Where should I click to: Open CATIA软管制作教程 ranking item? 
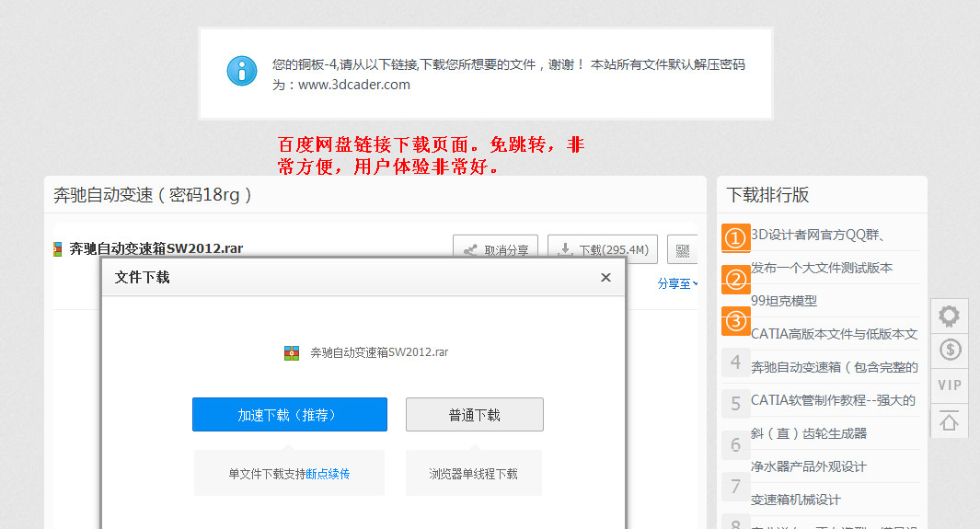pyautogui.click(x=833, y=400)
